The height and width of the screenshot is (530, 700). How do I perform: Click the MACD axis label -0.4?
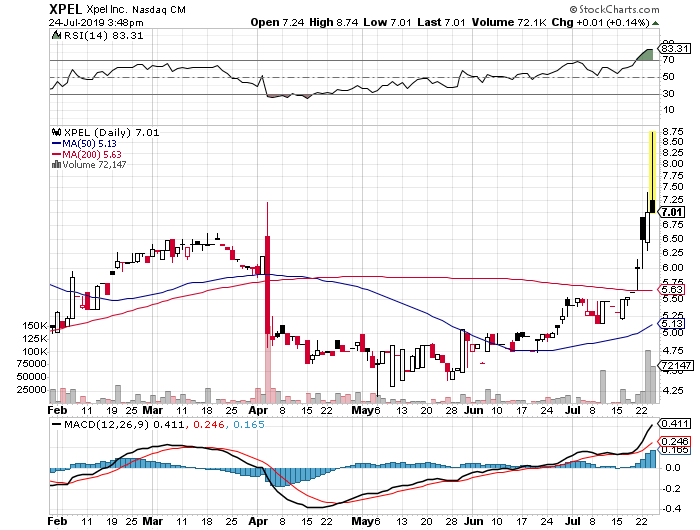tap(672, 509)
